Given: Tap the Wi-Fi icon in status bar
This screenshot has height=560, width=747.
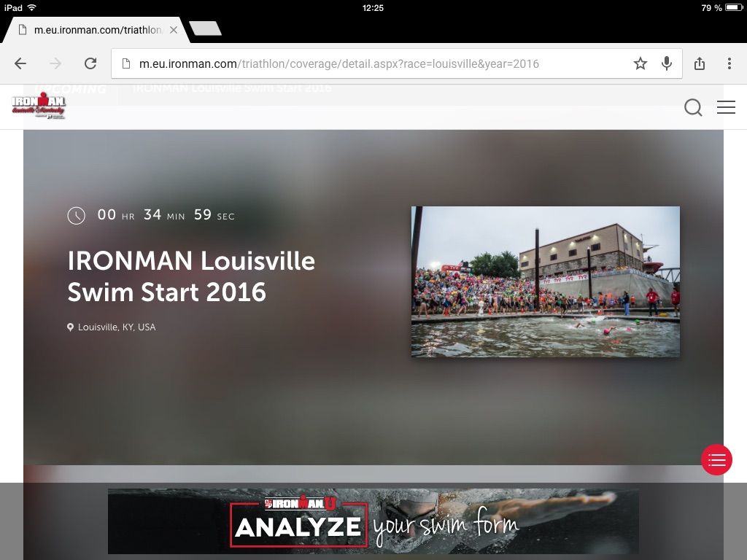Looking at the screenshot, I should [32, 7].
